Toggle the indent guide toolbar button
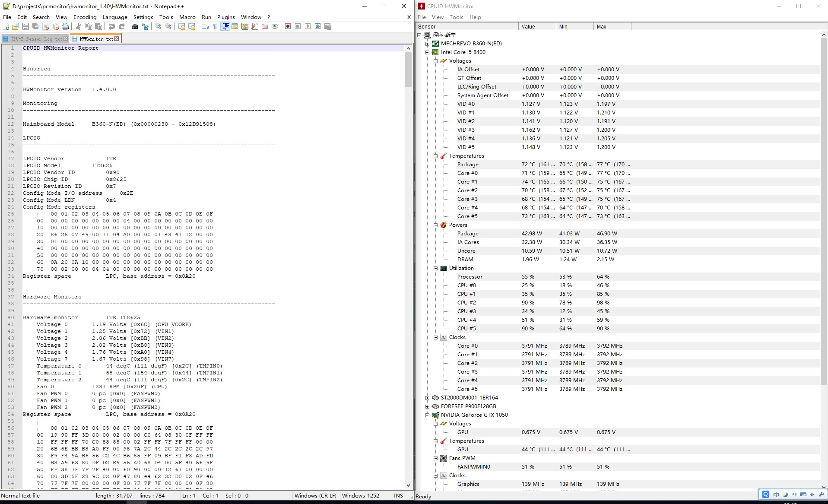This screenshot has height=504, width=828. [225, 26]
